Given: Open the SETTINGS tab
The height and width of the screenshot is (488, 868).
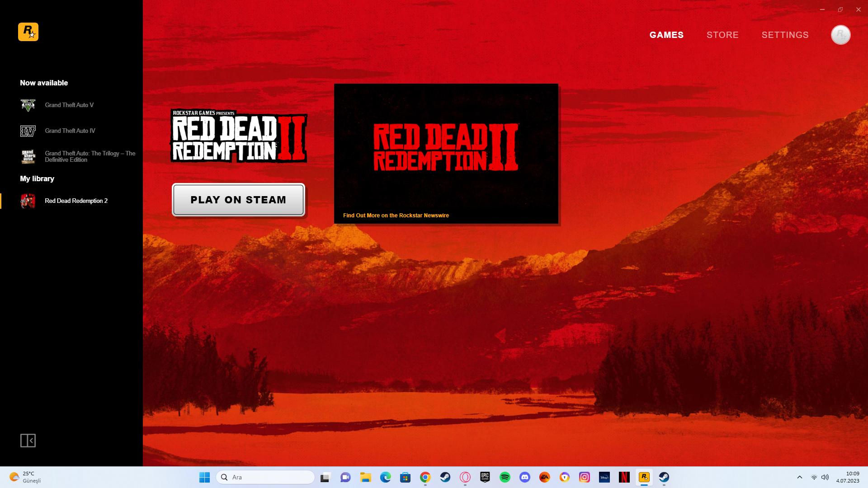Looking at the screenshot, I should click(785, 35).
